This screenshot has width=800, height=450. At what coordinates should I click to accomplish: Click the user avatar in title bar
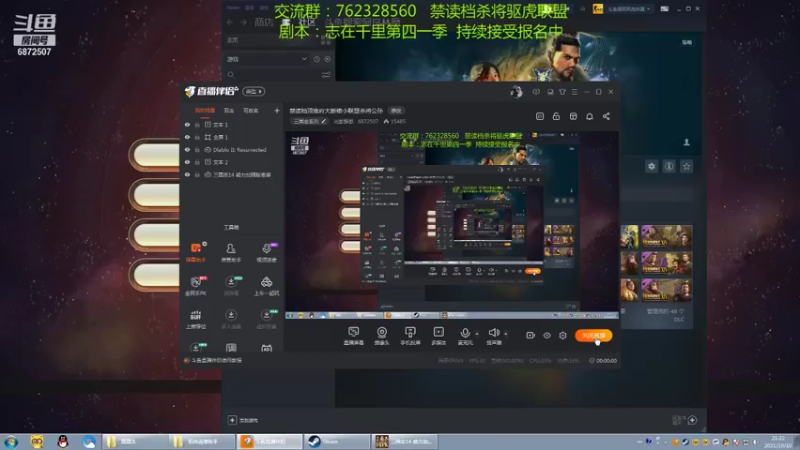(516, 91)
